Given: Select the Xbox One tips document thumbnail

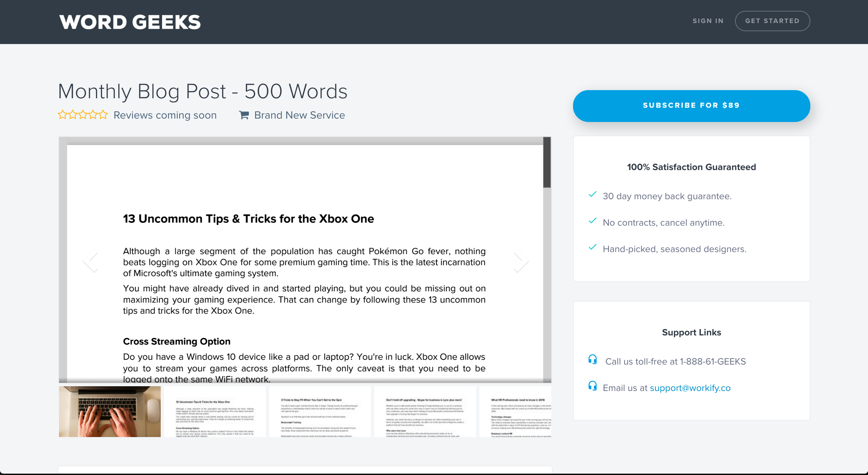Looking at the screenshot, I should click(215, 411).
